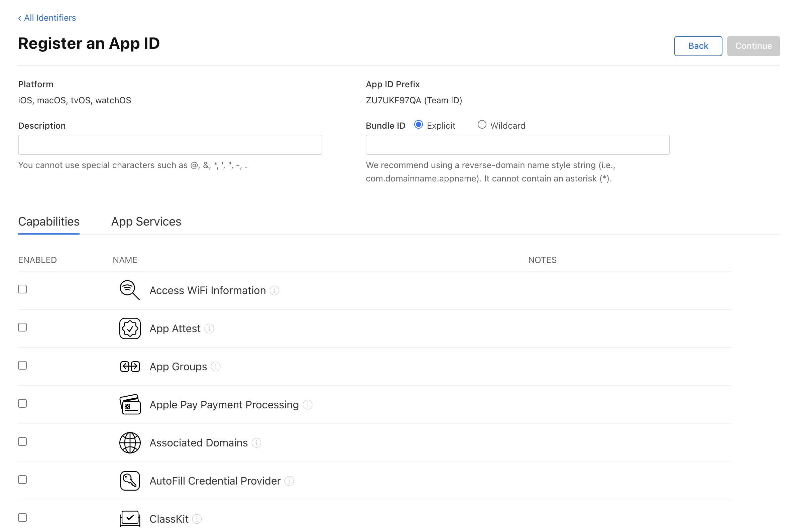799x532 pixels.
Task: Click the Continue button
Action: 753,46
